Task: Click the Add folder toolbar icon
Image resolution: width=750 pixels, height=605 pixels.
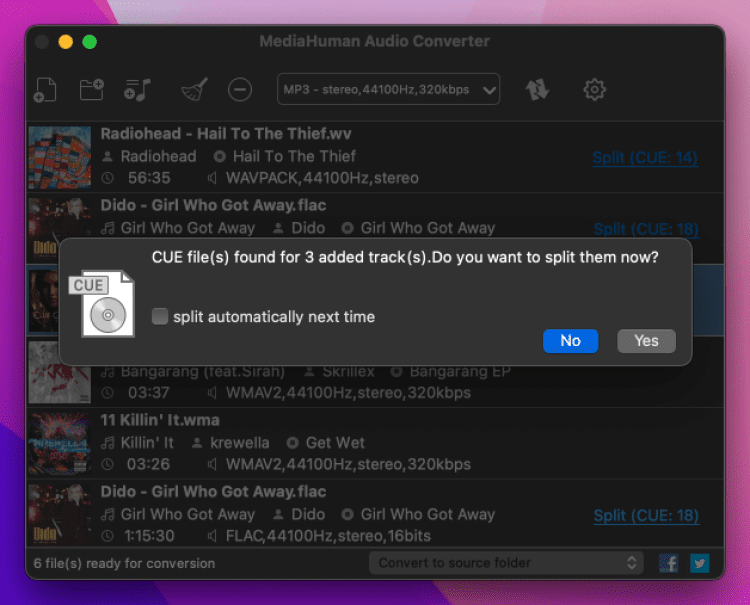Action: click(x=91, y=89)
